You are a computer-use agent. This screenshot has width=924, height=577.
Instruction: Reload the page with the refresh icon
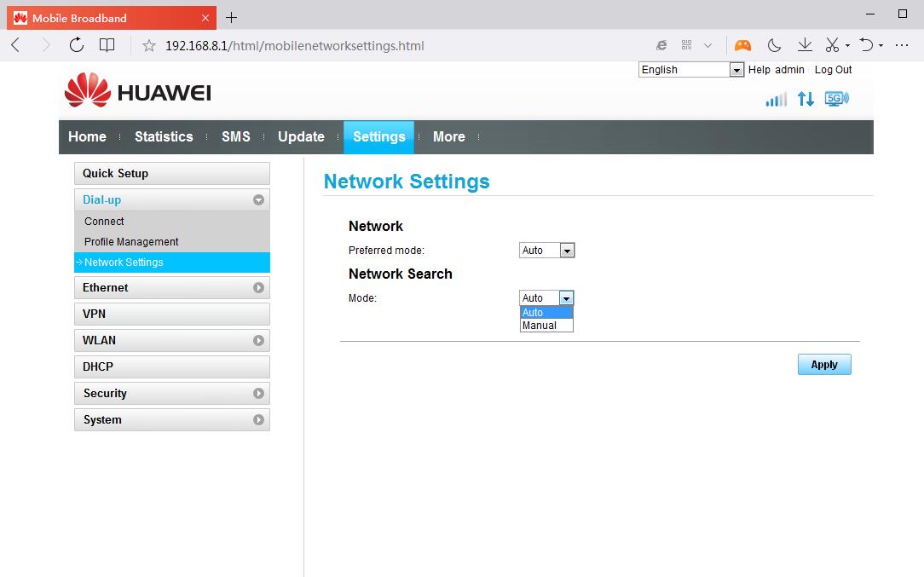77,45
